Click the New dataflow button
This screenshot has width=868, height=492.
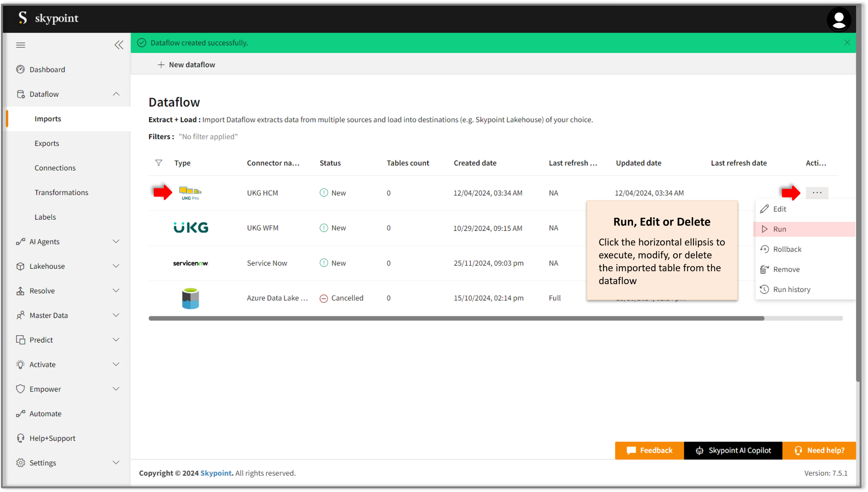(186, 65)
